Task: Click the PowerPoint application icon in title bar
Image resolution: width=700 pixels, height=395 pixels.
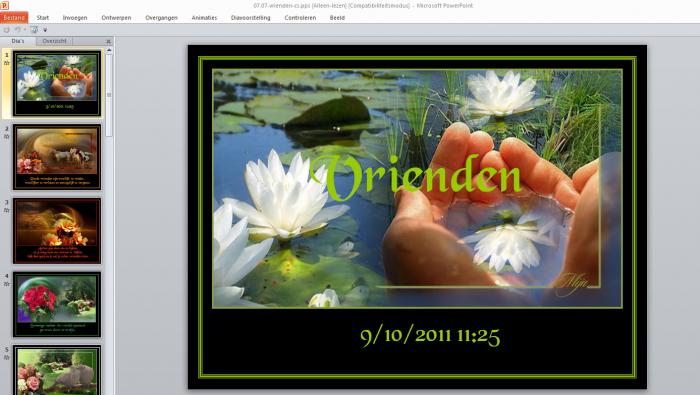Action: pyautogui.click(x=4, y=5)
